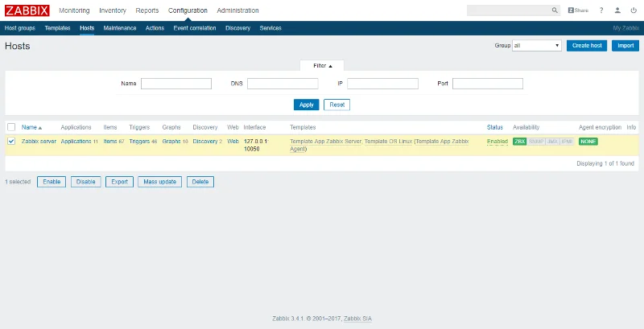The height and width of the screenshot is (329, 644).
Task: Sort by Status column
Action: pyautogui.click(x=495, y=128)
